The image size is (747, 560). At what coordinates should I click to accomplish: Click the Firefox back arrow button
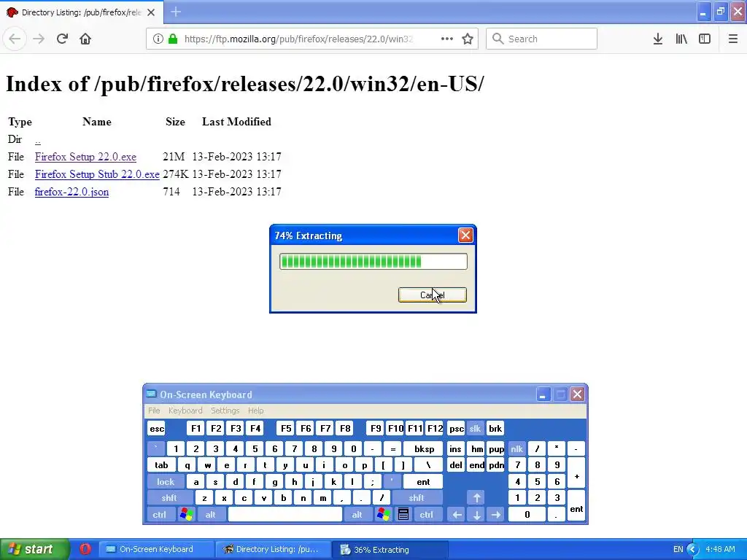[15, 39]
